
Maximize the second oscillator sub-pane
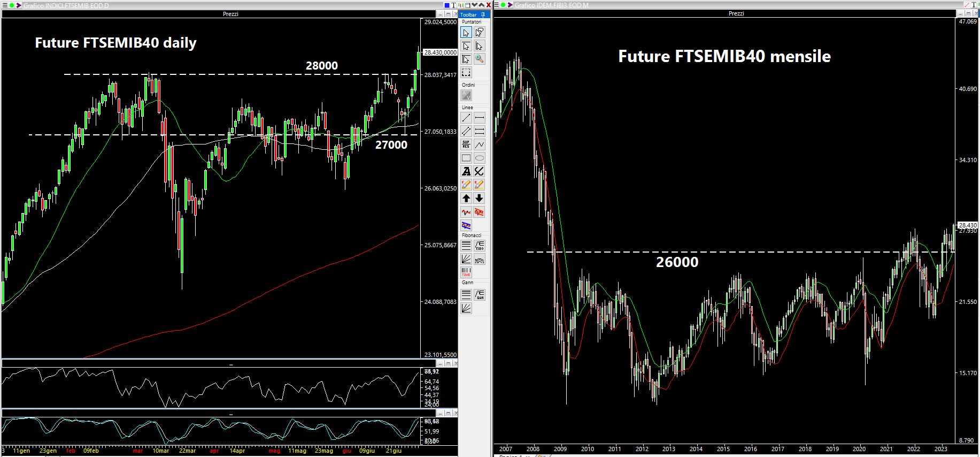pos(448,413)
